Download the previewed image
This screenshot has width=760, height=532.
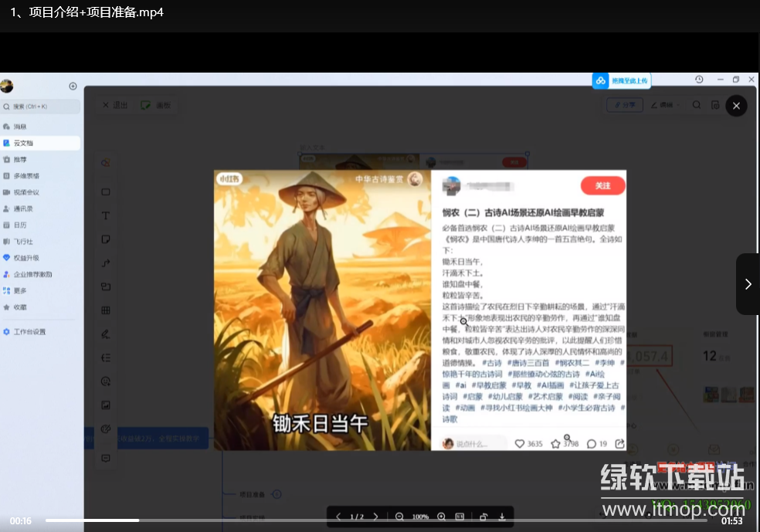pos(502,517)
